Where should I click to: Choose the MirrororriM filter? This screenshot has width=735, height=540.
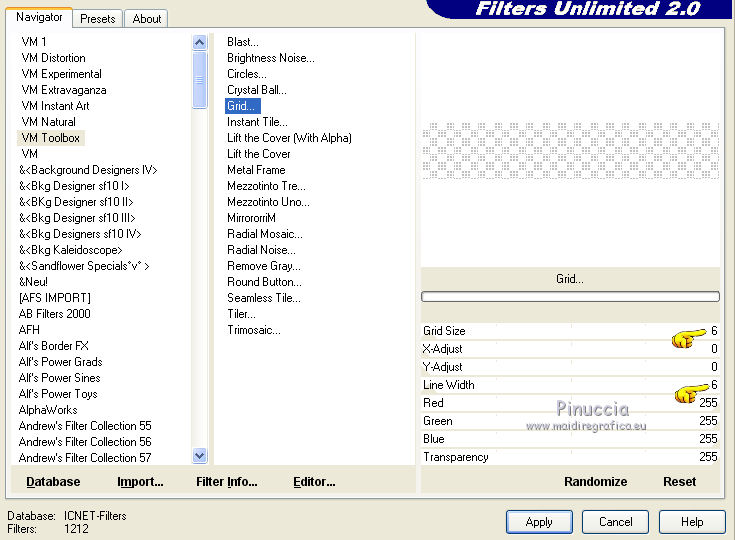pos(251,218)
